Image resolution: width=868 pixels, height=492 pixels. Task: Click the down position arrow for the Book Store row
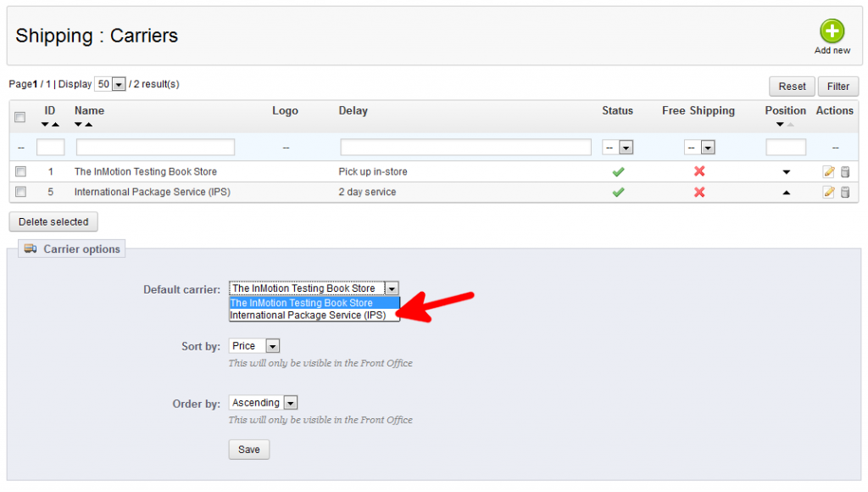coord(784,171)
